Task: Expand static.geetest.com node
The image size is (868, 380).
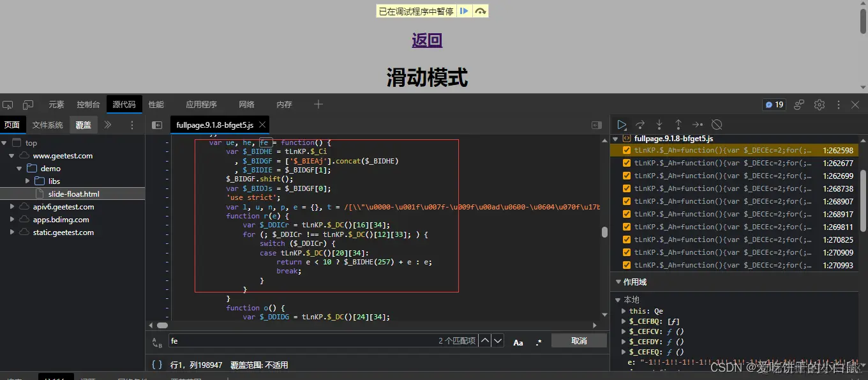Action: (11, 232)
